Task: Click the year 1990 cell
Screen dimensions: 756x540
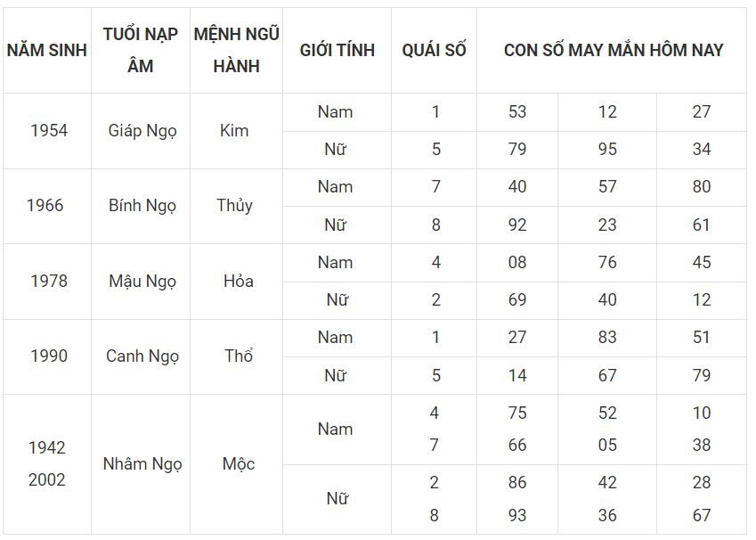Action: [49, 356]
